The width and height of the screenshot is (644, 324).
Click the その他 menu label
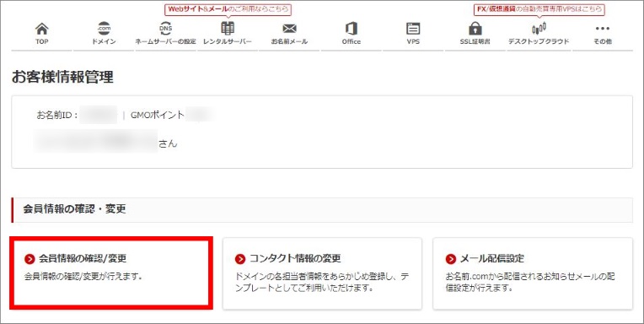tap(603, 41)
